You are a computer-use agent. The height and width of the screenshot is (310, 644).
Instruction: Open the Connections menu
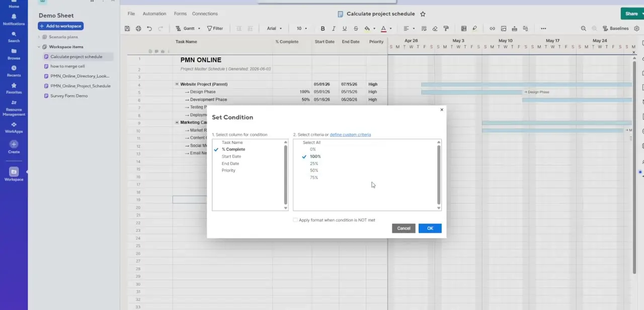click(x=205, y=14)
